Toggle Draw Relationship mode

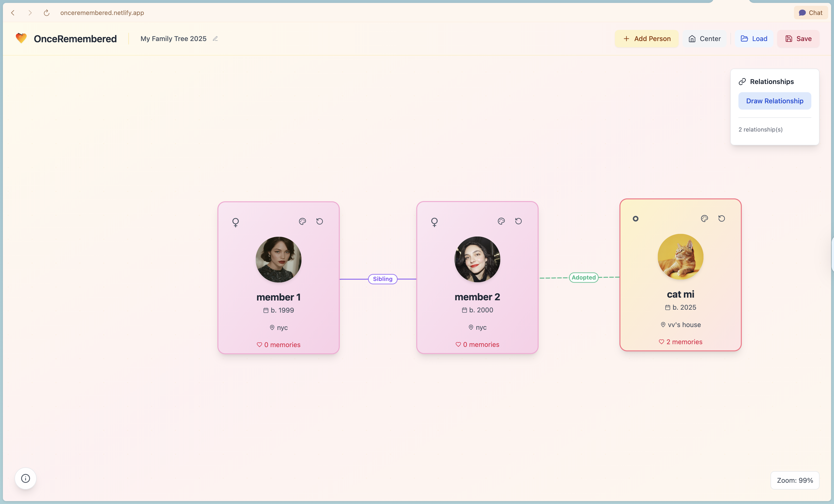click(x=774, y=101)
